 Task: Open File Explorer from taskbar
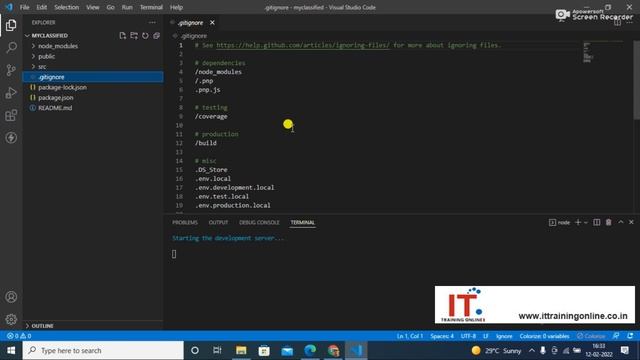click(241, 351)
